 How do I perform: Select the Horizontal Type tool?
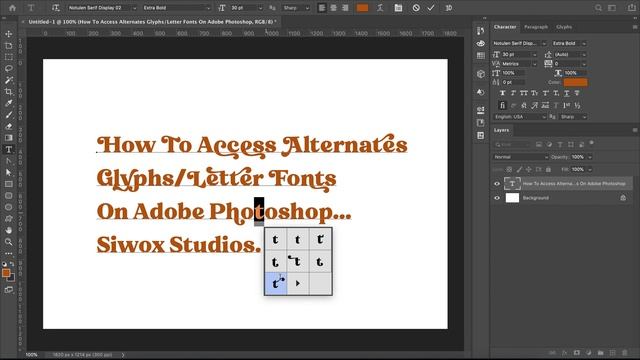(x=9, y=150)
